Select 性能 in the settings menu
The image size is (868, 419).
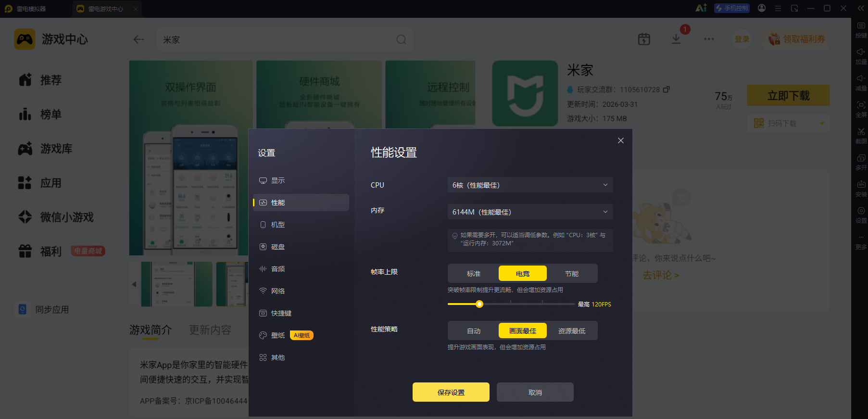point(301,203)
